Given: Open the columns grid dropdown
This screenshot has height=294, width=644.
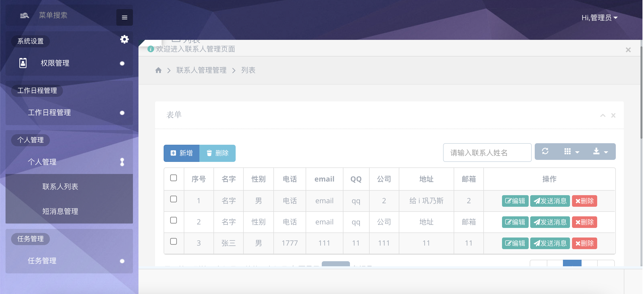Looking at the screenshot, I should 571,151.
